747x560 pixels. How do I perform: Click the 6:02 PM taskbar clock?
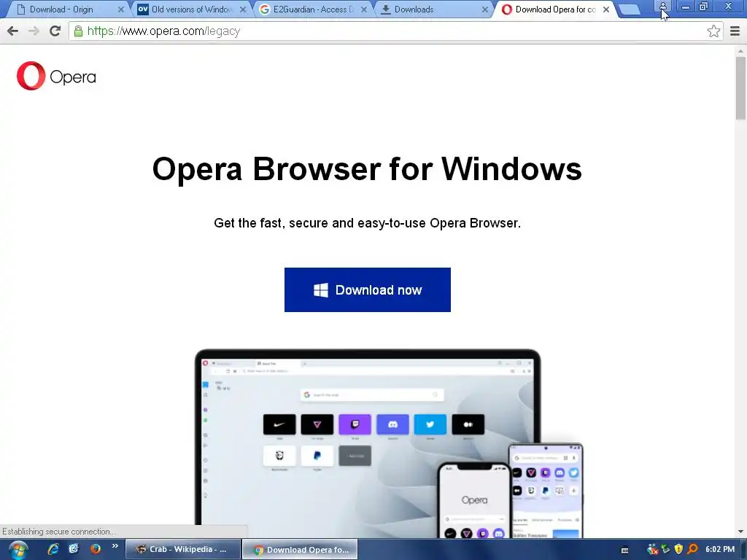point(720,550)
